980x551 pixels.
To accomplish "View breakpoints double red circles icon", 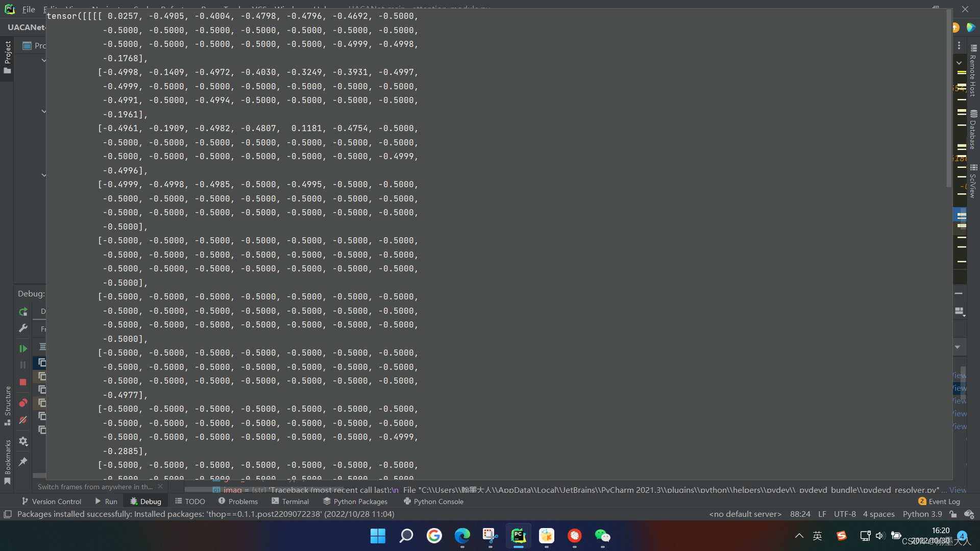I will [x=23, y=403].
